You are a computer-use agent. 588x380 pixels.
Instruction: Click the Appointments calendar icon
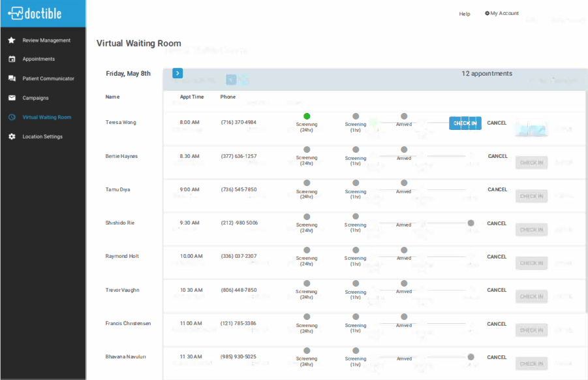point(12,59)
